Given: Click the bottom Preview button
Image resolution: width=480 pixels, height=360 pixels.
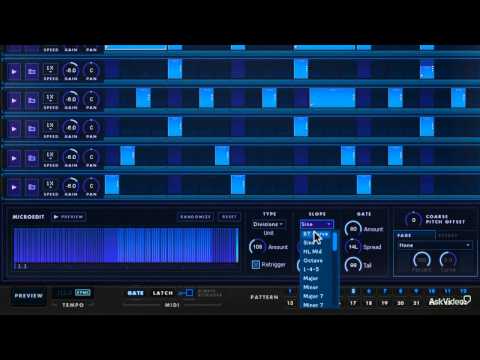Looking at the screenshot, I should point(29,296).
